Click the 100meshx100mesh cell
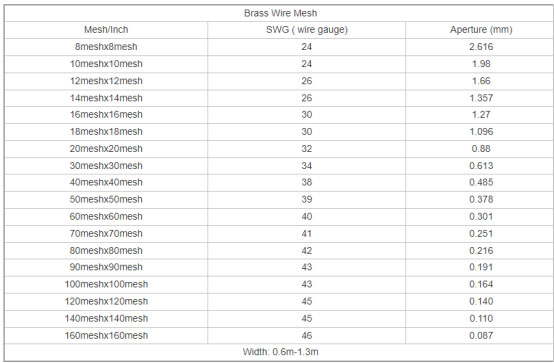The height and width of the screenshot is (363, 554). pyautogui.click(x=106, y=284)
